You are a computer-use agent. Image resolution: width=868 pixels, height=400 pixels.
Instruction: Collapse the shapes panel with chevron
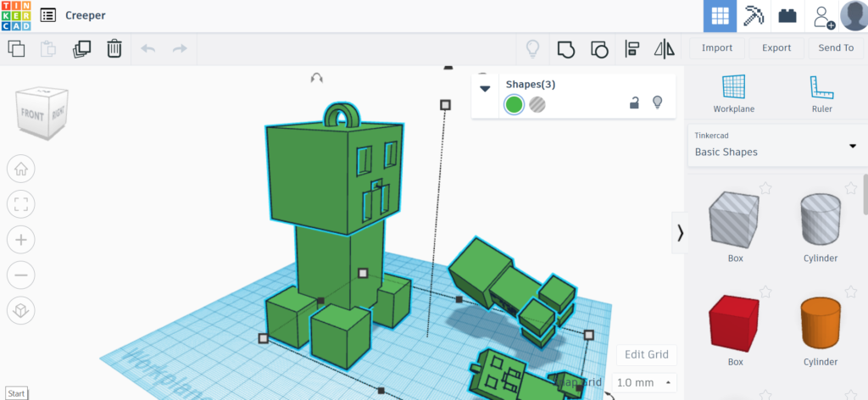tap(680, 233)
